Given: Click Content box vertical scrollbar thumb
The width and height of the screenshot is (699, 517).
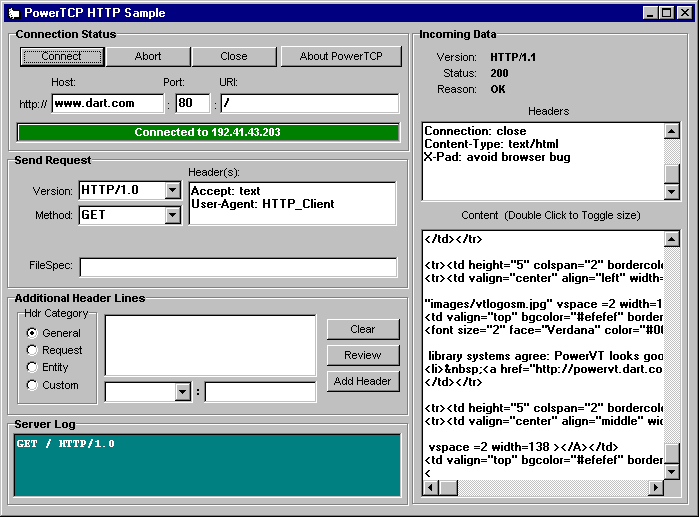Looking at the screenshot, I should tap(672, 453).
